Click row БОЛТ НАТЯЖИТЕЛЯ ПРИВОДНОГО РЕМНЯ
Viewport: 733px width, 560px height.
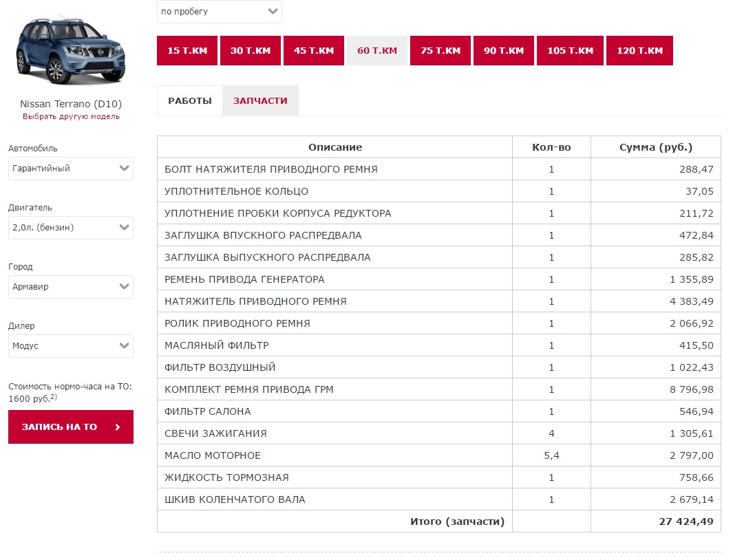tap(439, 169)
